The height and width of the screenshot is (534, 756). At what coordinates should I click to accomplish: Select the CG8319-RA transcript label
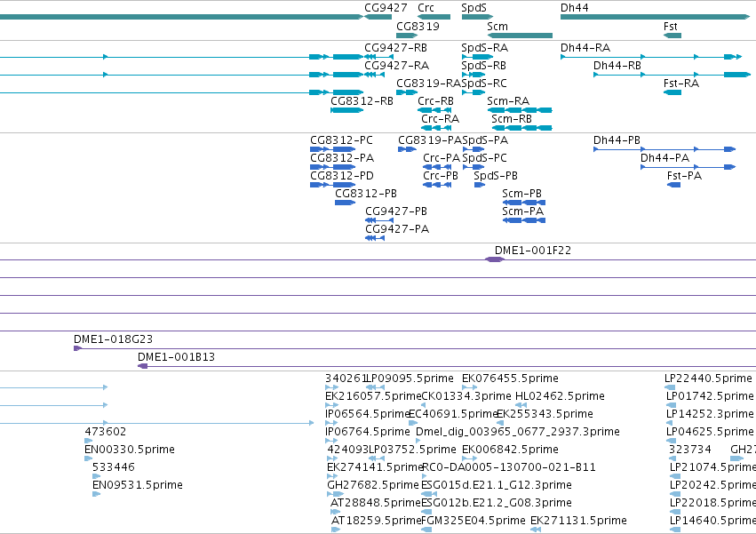(x=428, y=84)
